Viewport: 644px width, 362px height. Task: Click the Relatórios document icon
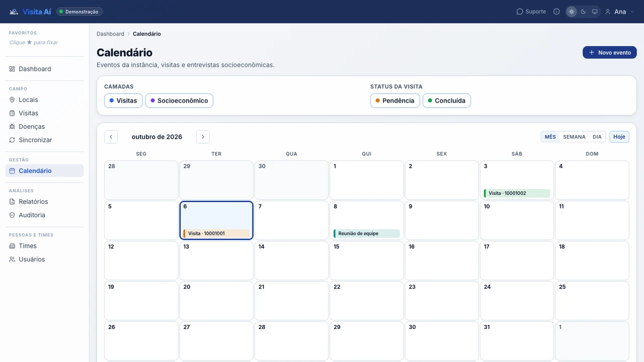[12, 202]
